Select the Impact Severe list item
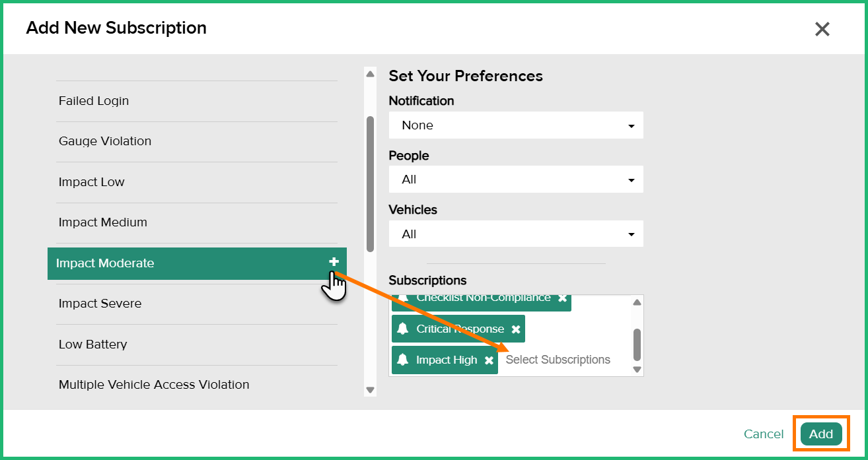 [x=100, y=304]
